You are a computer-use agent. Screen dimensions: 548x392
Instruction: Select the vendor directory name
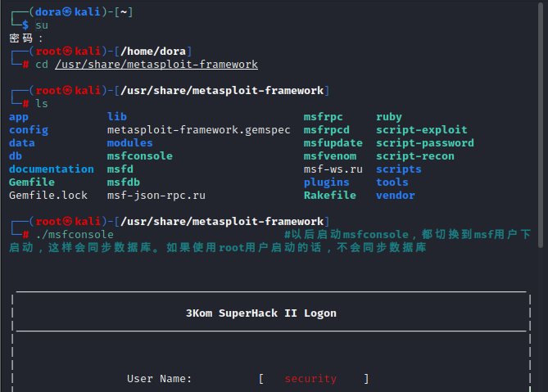pyautogui.click(x=396, y=196)
